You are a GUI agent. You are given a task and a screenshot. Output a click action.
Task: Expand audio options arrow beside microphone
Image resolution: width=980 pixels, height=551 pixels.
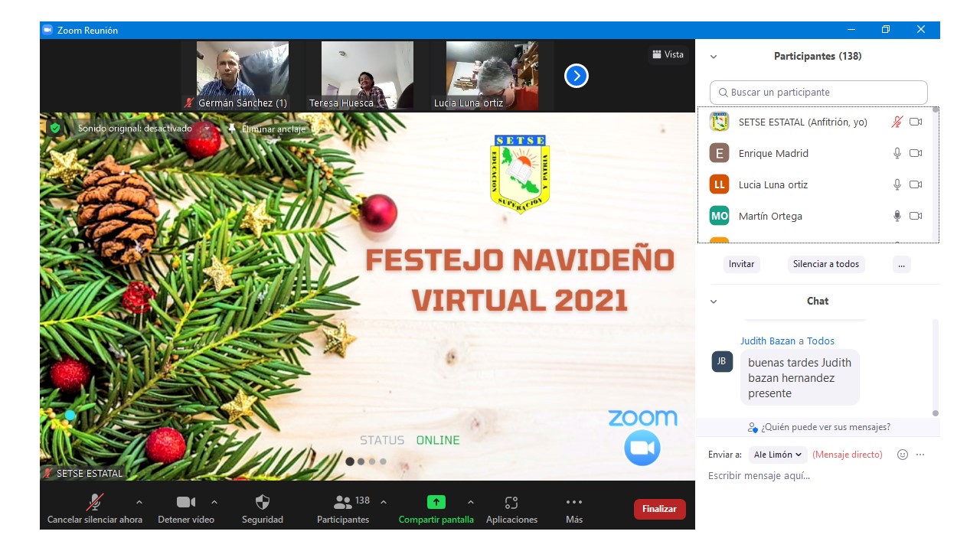(x=139, y=502)
